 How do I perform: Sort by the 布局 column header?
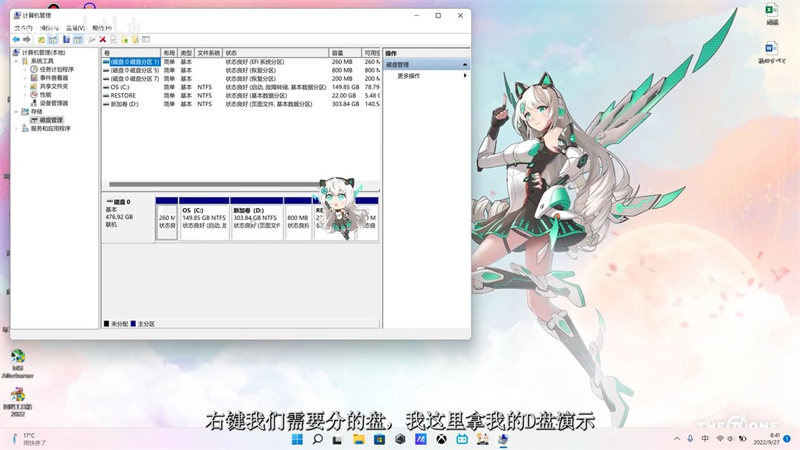169,53
